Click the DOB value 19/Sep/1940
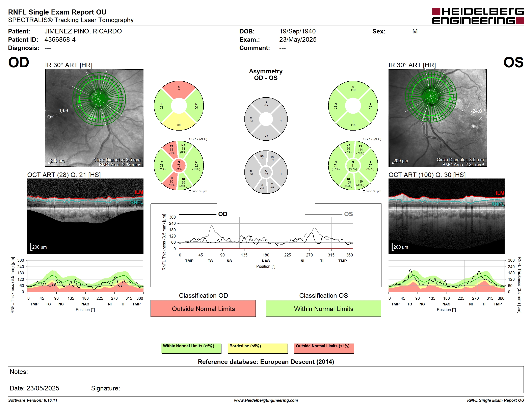 click(297, 31)
